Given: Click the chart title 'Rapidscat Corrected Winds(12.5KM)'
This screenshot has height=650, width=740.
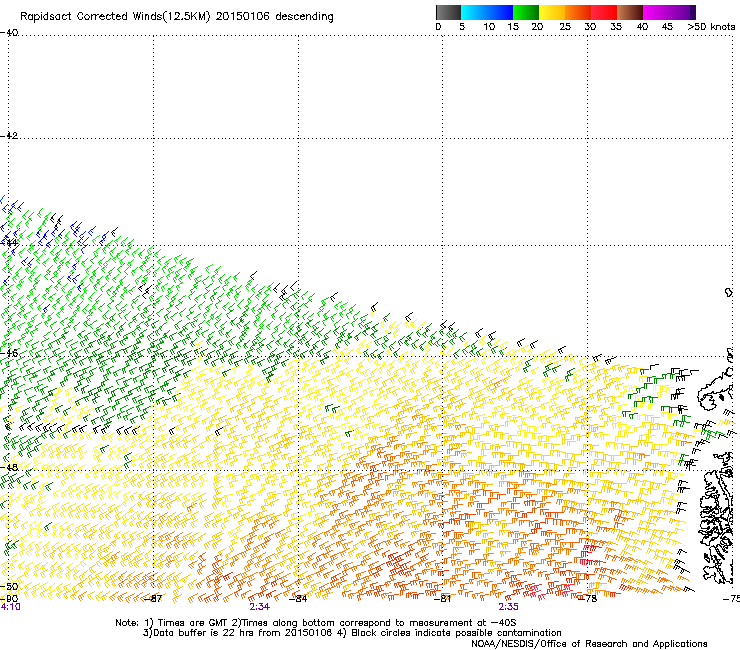Looking at the screenshot, I should (115, 17).
